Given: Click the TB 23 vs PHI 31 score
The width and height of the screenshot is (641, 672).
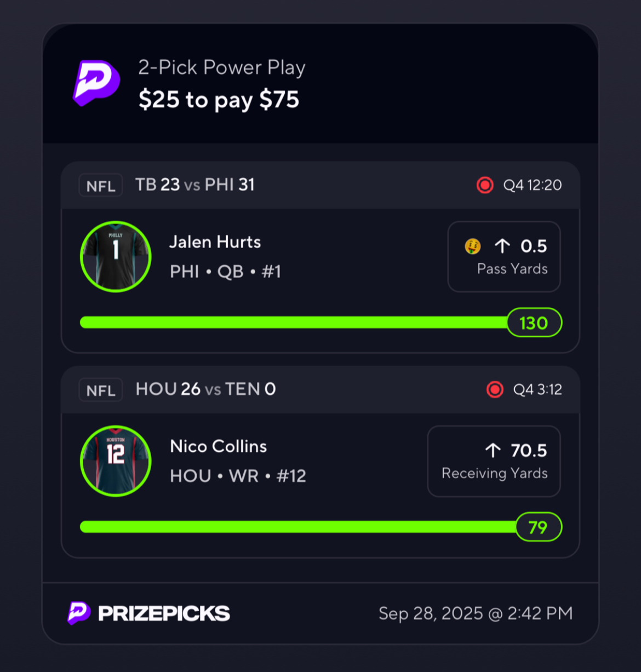Looking at the screenshot, I should click(195, 185).
